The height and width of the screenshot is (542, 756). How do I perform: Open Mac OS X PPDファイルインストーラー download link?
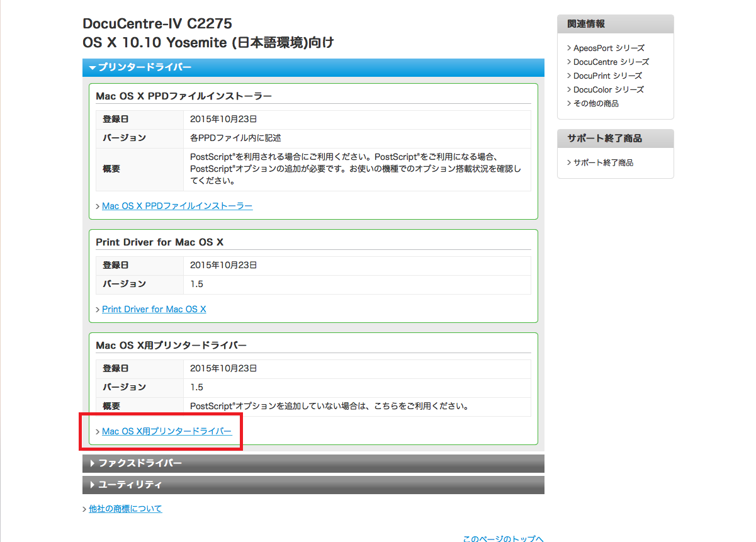pos(177,206)
